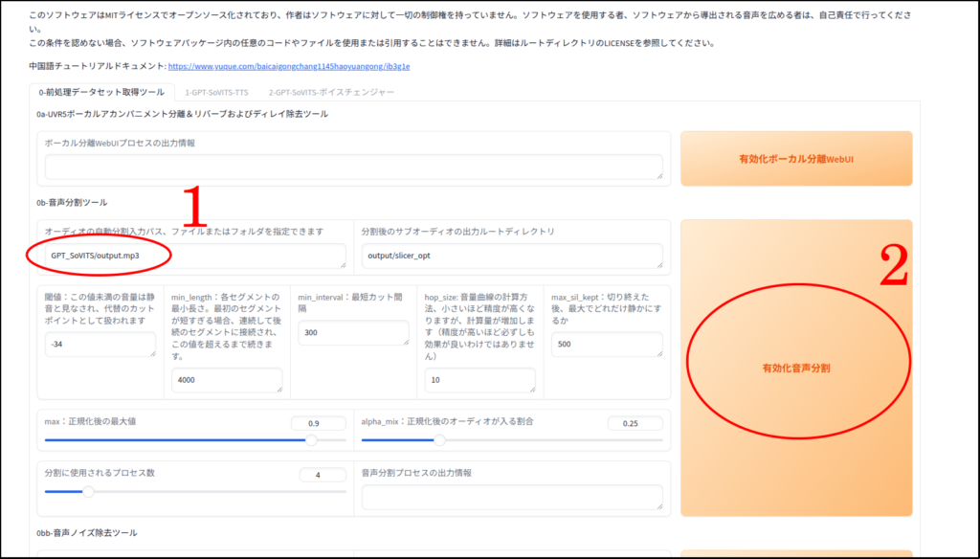Click the threshold field showing -34
The image size is (980, 559).
pos(100,345)
